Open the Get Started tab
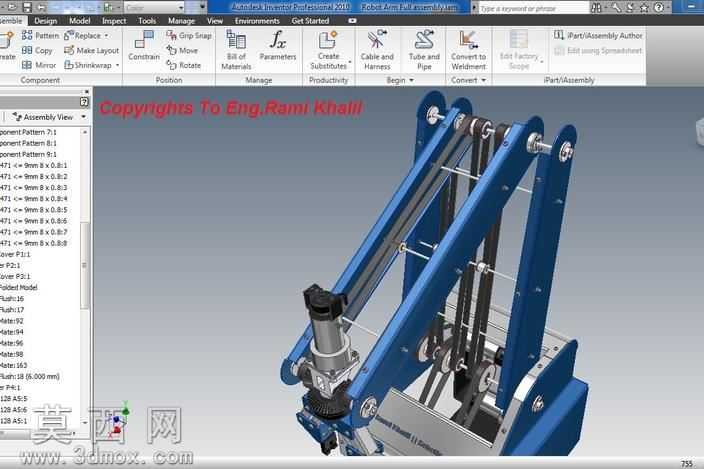This screenshot has width=704, height=469. [x=310, y=21]
